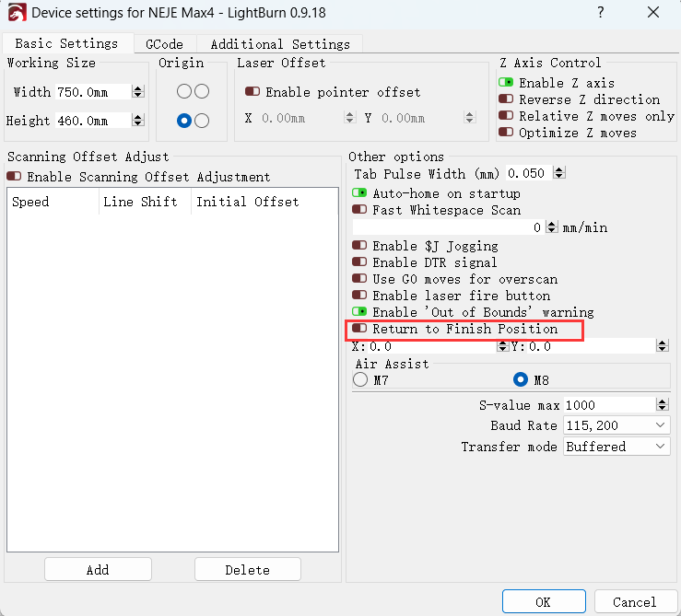Click the Add button

98,570
